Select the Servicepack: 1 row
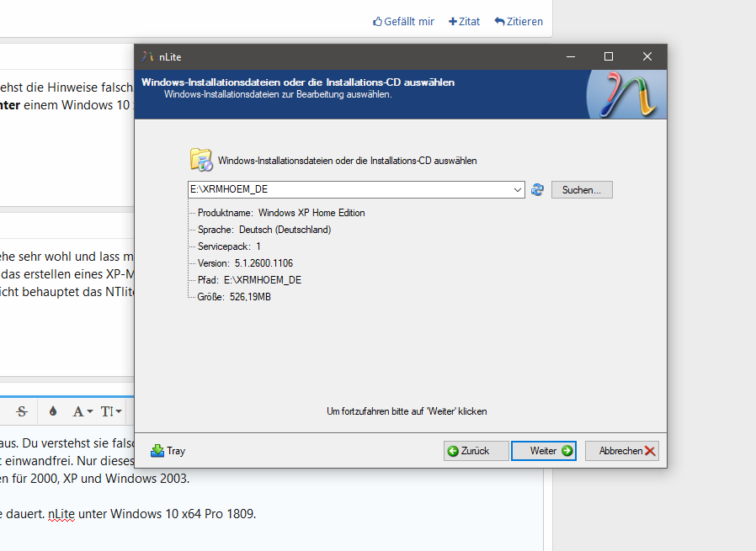The height and width of the screenshot is (551, 756). coord(229,246)
